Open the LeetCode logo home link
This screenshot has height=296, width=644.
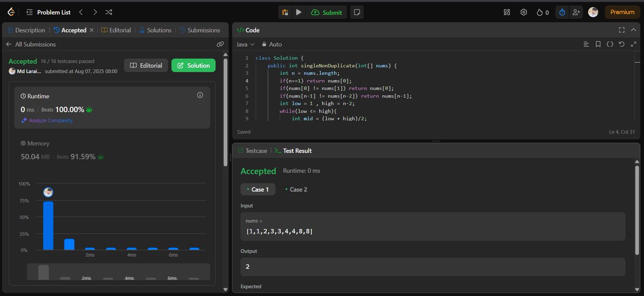coord(11,12)
